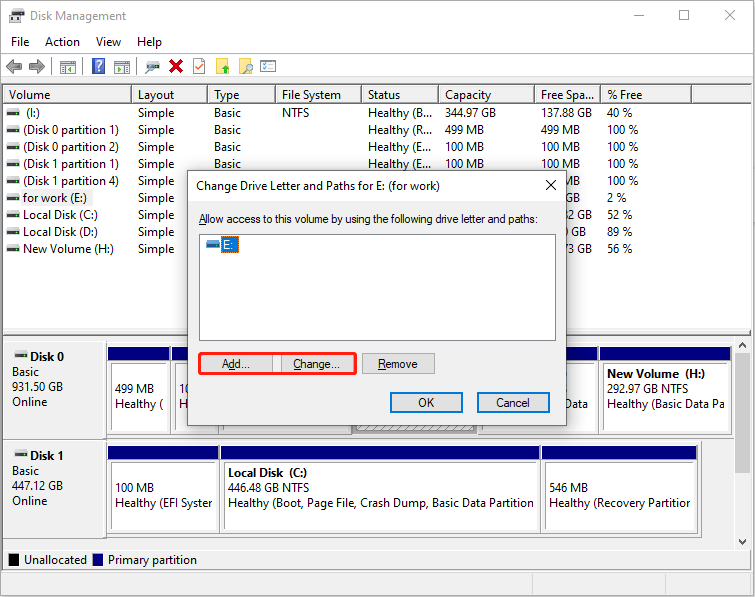Click the Disk 0 drive icon
755x597 pixels.
click(x=21, y=355)
